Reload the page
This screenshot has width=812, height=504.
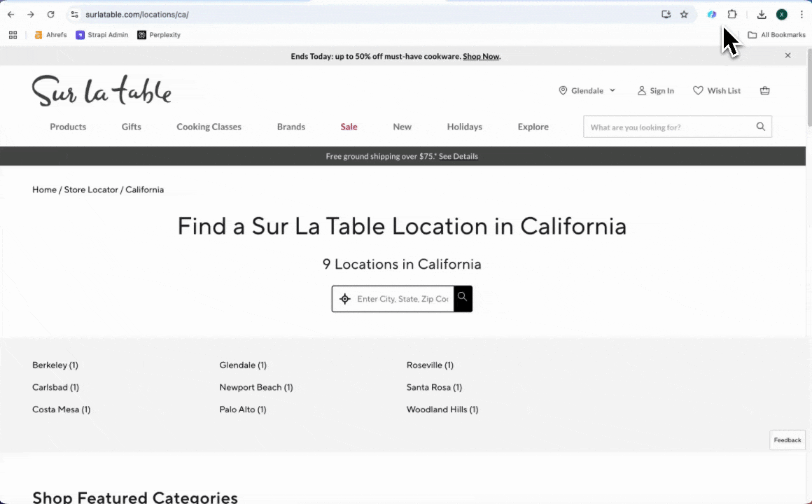50,14
